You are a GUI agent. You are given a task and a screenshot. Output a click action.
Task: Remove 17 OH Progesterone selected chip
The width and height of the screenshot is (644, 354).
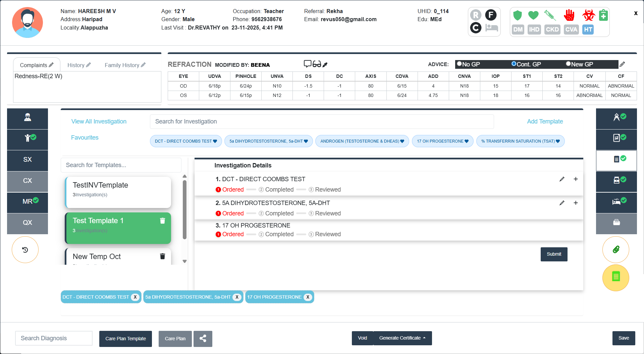308,297
